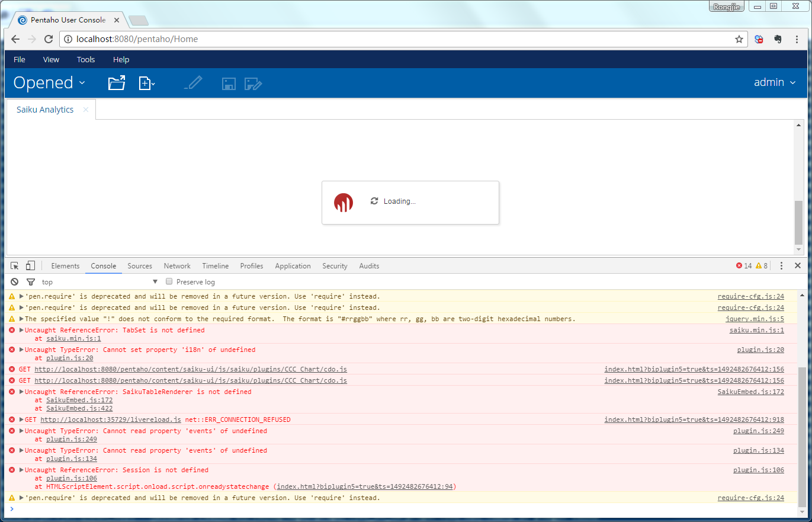Open the SaikuEmbed.js:172 source link on the right
The height and width of the screenshot is (522, 812).
pyautogui.click(x=750, y=392)
